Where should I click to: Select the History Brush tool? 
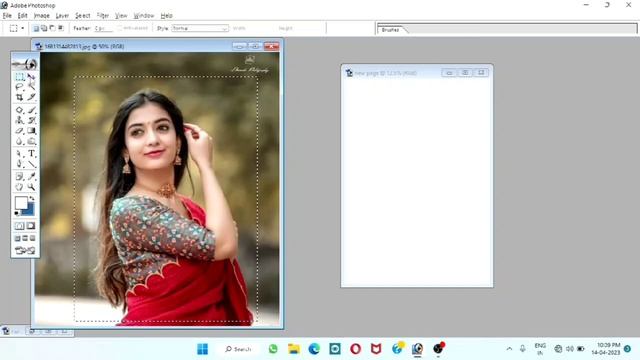click(31, 120)
